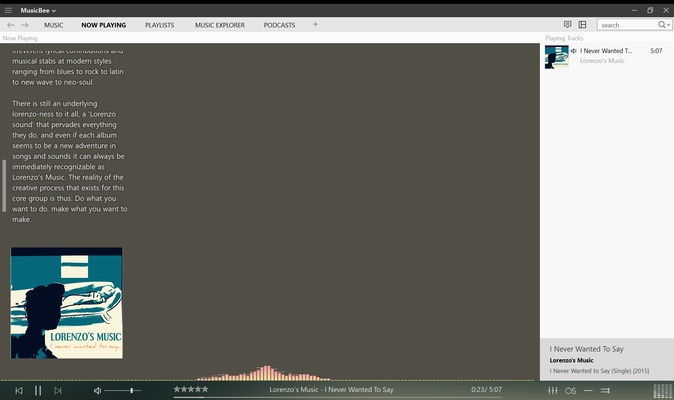Seek within the playback progress bar
The width and height of the screenshot is (674, 400).
337,397
